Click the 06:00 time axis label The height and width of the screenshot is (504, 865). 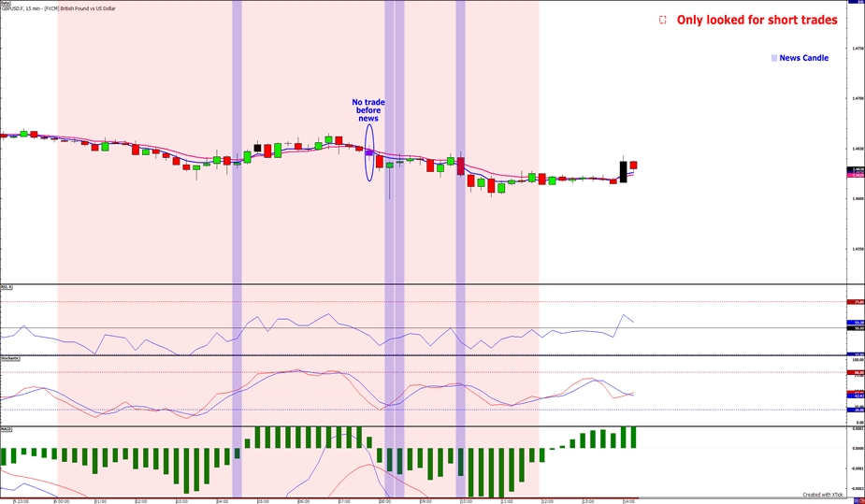click(303, 501)
